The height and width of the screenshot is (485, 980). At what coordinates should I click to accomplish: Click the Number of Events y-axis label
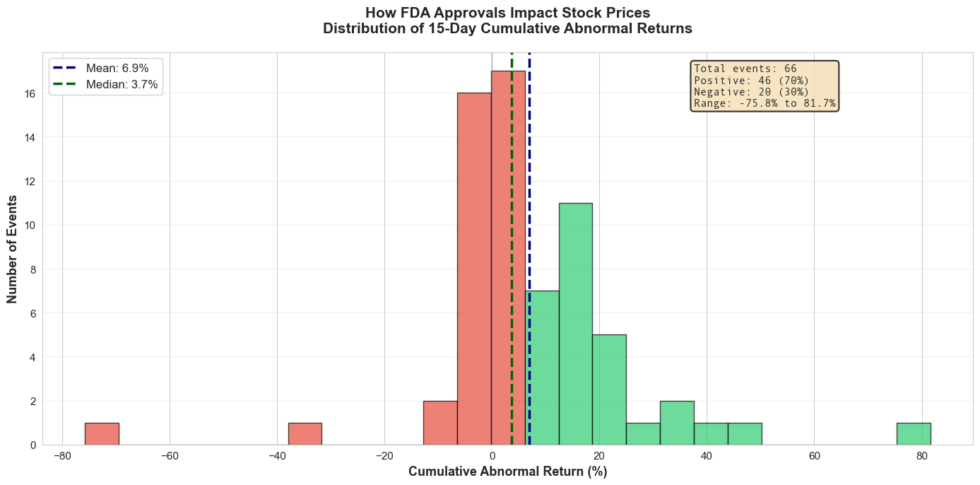click(x=12, y=248)
